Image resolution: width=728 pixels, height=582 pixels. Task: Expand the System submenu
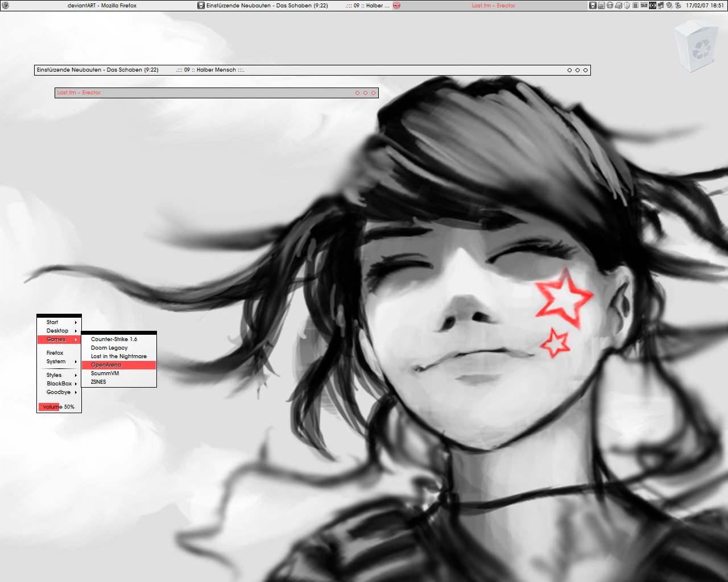point(59,361)
